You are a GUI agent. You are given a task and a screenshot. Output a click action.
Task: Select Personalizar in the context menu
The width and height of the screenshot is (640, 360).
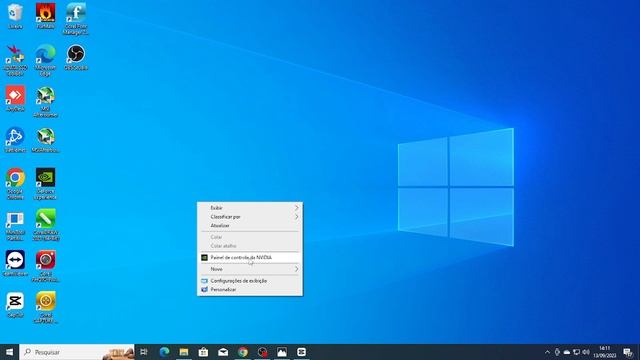250,289
